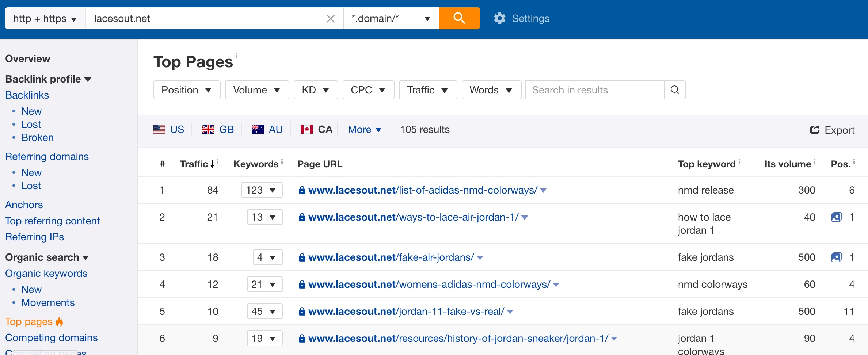Click the Settings link
This screenshot has width=868, height=355.
tap(530, 18)
